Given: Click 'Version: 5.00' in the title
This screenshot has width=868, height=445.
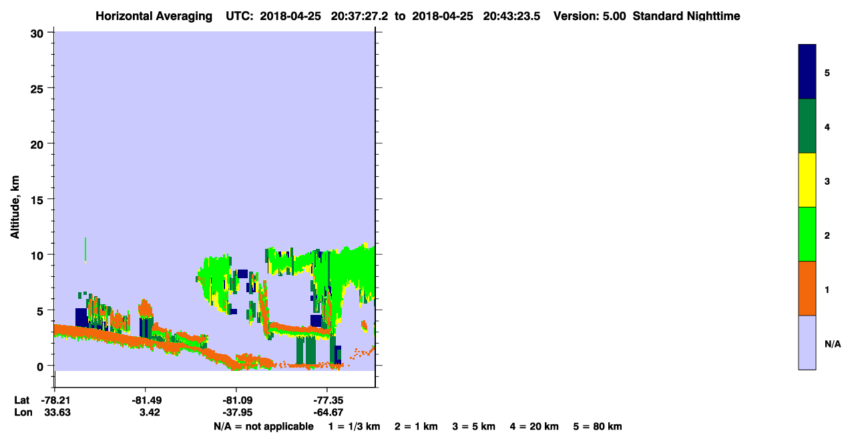Looking at the screenshot, I should coord(590,16).
